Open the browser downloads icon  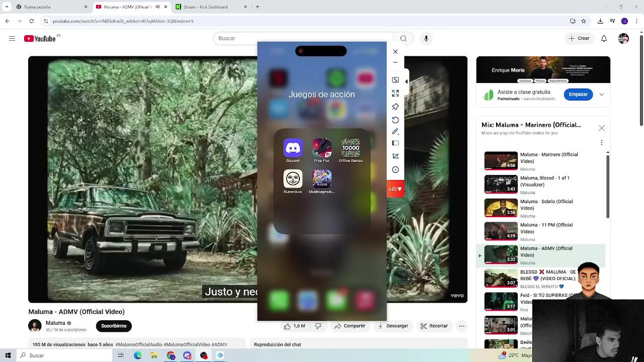click(600, 21)
